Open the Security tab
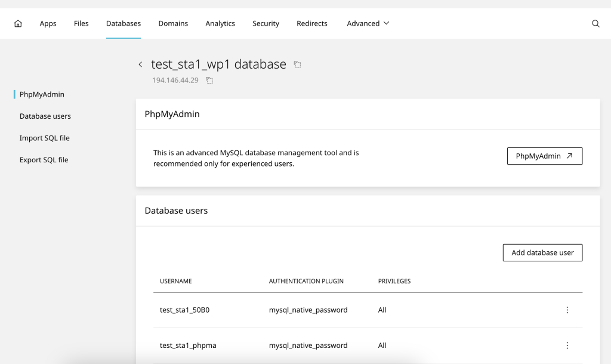This screenshot has width=611, height=364. tap(266, 23)
